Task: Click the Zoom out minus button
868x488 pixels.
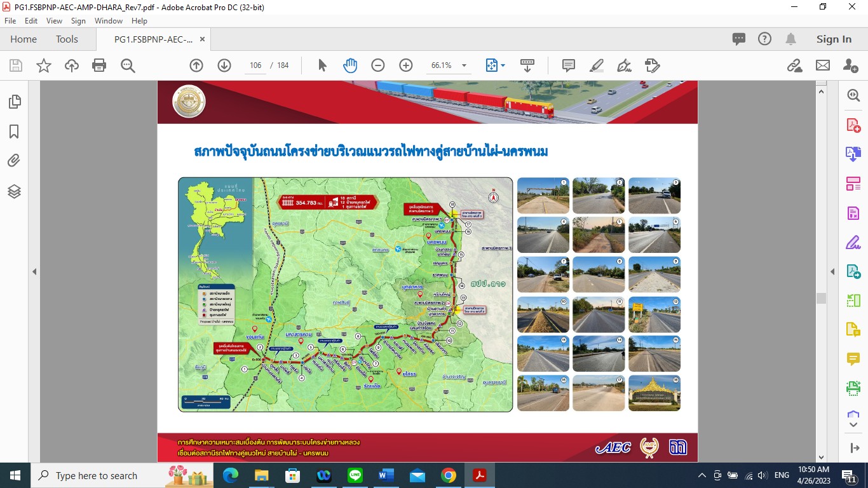Action: (x=378, y=65)
